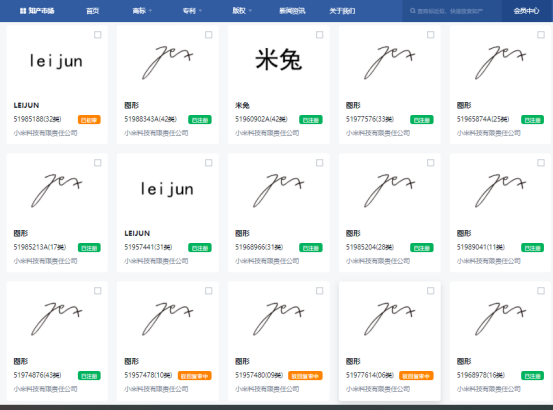Focus the trademark search input field
Viewport: 553px width, 410px height.
(x=452, y=11)
